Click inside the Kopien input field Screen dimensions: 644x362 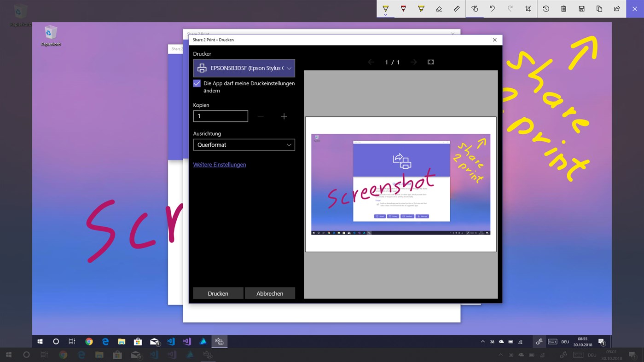[220, 116]
